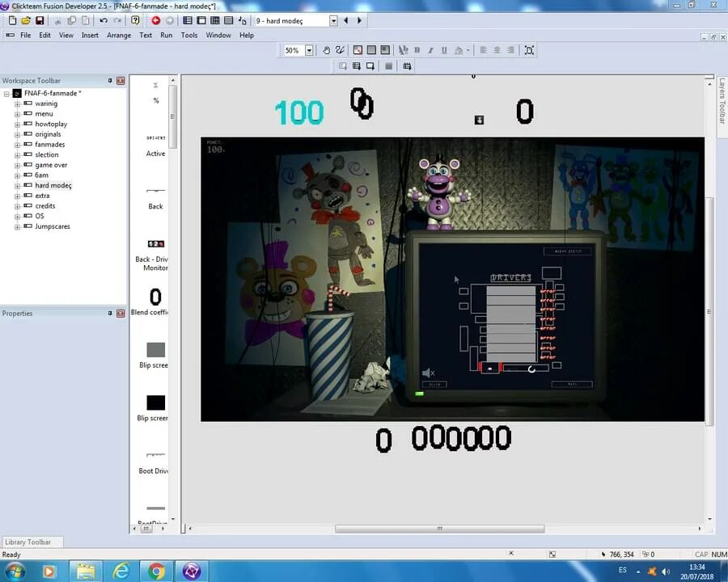Close the Properties panel

[x=121, y=314]
